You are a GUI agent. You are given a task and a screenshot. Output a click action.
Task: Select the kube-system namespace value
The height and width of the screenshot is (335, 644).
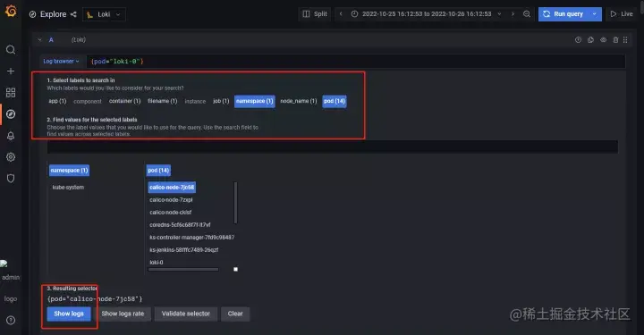pos(68,188)
